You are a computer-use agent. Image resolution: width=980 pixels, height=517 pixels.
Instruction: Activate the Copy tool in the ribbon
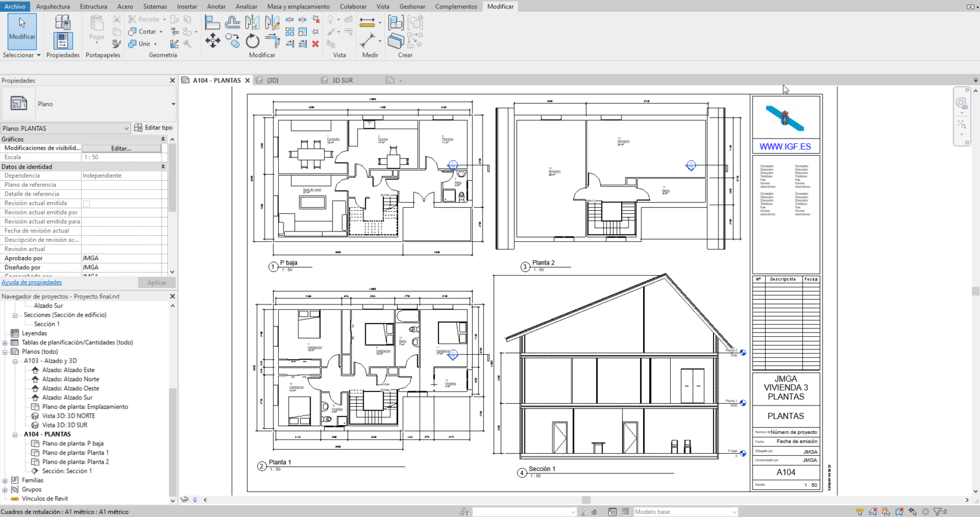click(x=232, y=41)
